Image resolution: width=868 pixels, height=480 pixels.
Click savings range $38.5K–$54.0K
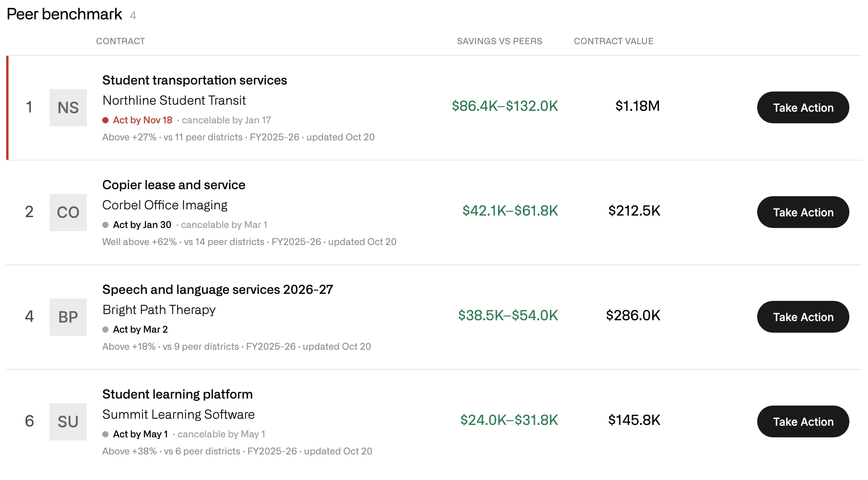[508, 315]
